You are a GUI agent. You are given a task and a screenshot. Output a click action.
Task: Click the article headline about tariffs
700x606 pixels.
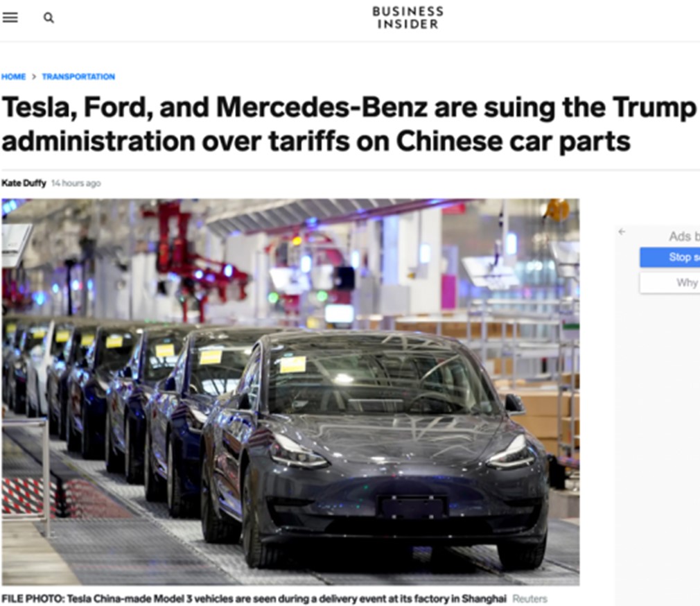click(349, 124)
